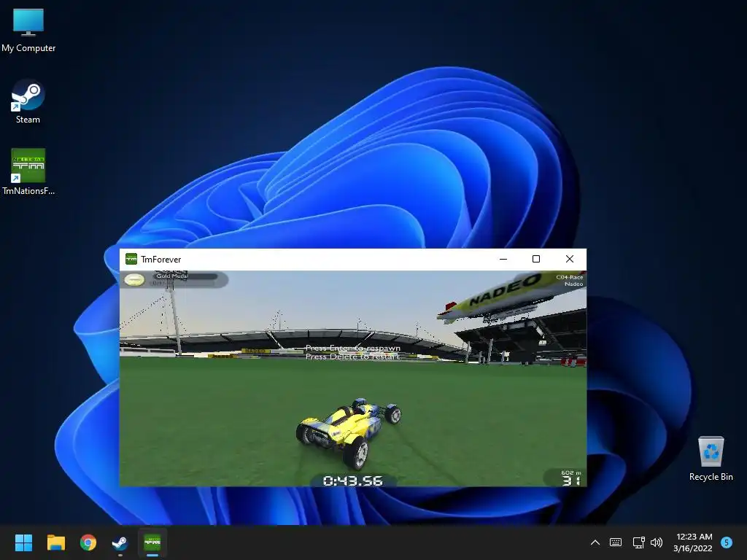Minimize the TmForever window
The image size is (747, 560).
click(503, 259)
